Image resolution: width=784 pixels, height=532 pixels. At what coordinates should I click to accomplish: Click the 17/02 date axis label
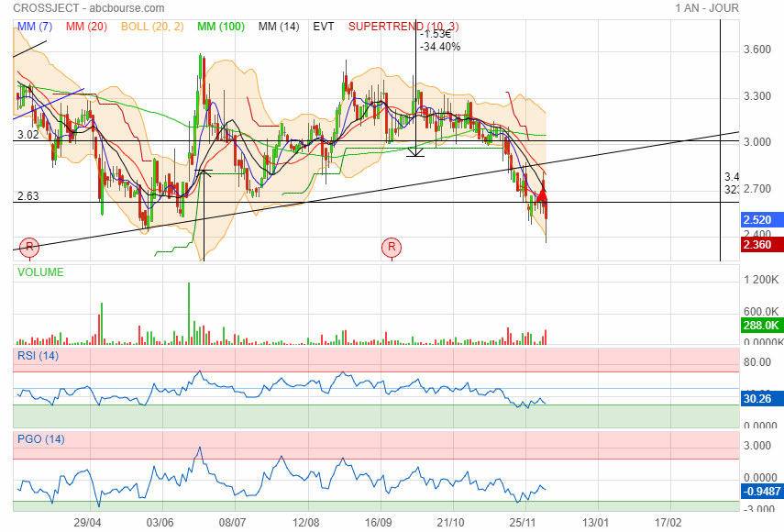(x=668, y=523)
